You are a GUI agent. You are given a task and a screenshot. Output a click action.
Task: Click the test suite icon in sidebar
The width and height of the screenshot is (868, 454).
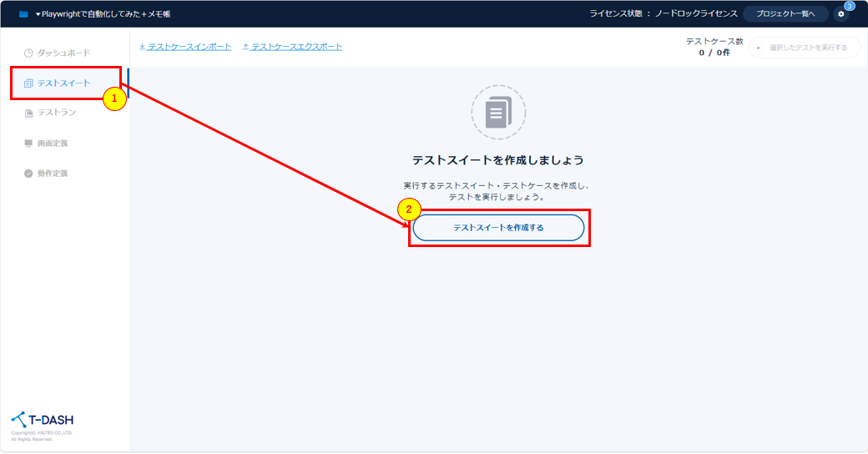(28, 83)
